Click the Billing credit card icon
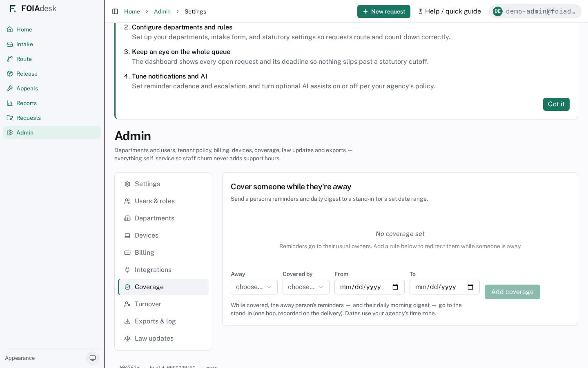 [127, 253]
